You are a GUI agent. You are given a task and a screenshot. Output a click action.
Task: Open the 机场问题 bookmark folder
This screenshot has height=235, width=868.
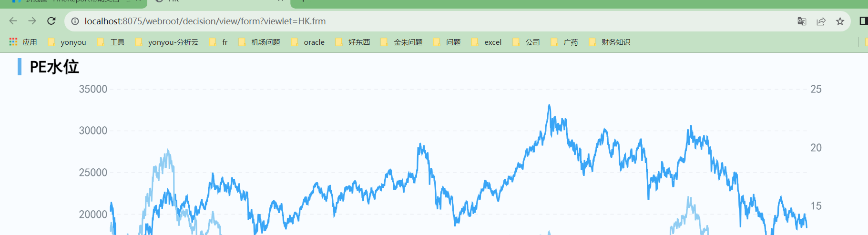coord(259,42)
